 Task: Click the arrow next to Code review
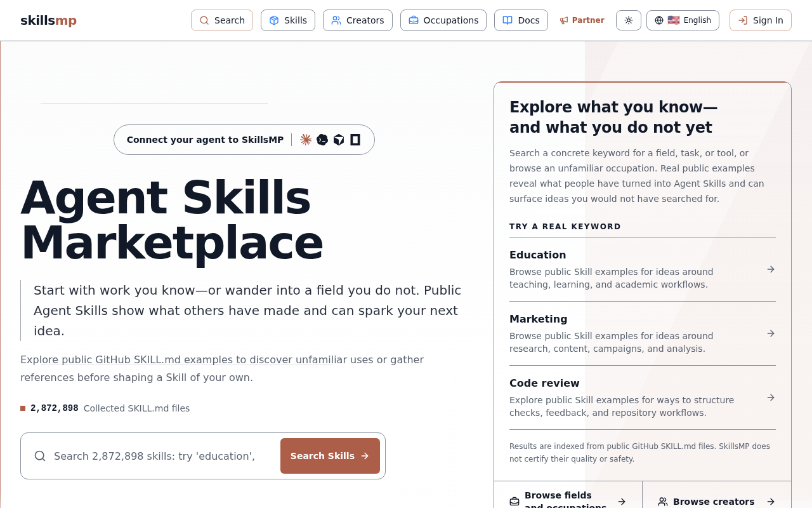coord(771,398)
